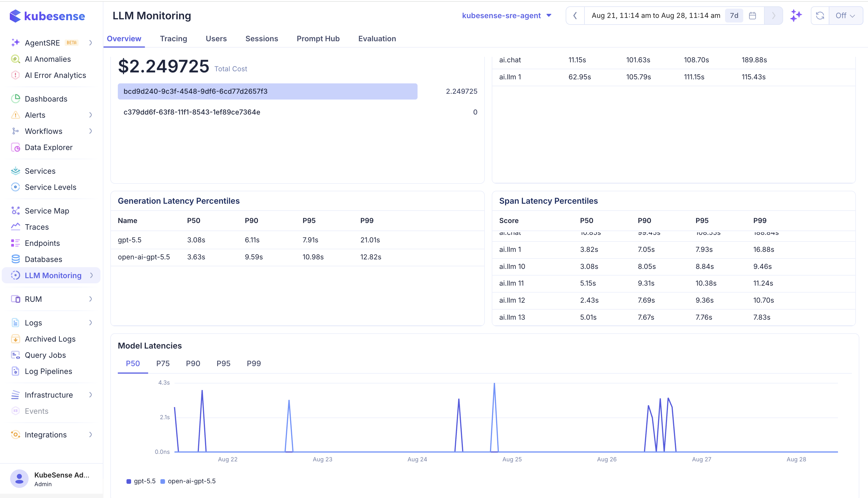Click the Workflows branch icon

(15, 131)
